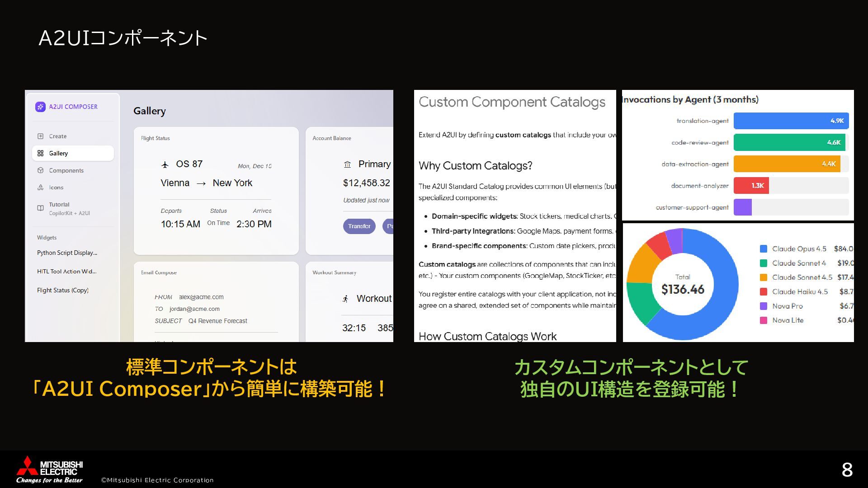Click the Nova Pro purple legend swatch

click(764, 306)
